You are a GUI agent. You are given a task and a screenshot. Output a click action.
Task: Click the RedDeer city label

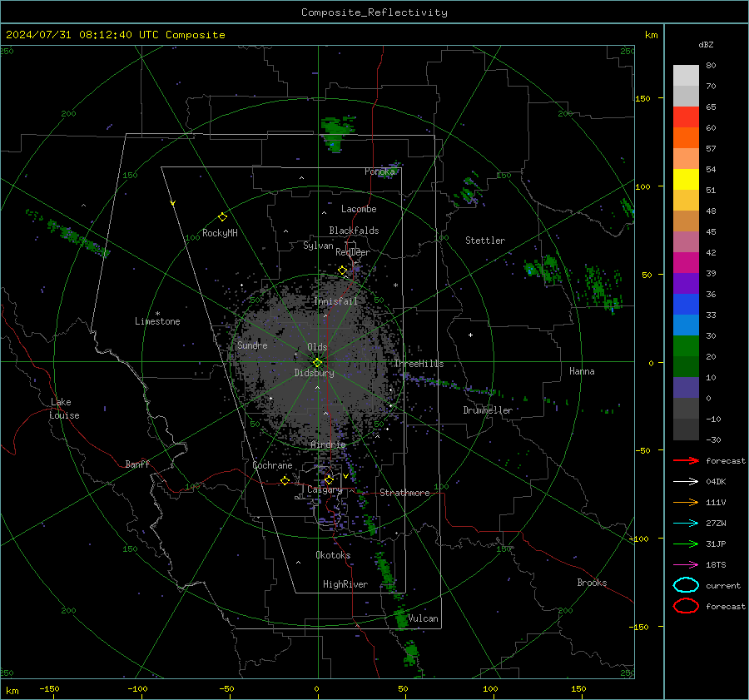353,252
